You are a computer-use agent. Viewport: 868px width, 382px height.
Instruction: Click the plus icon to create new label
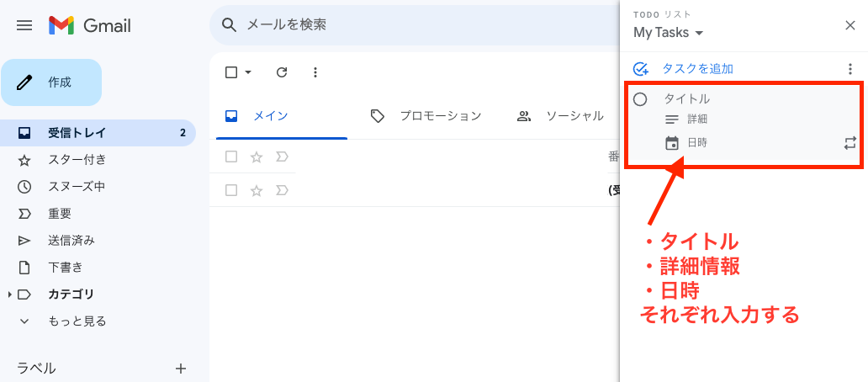[x=181, y=369]
